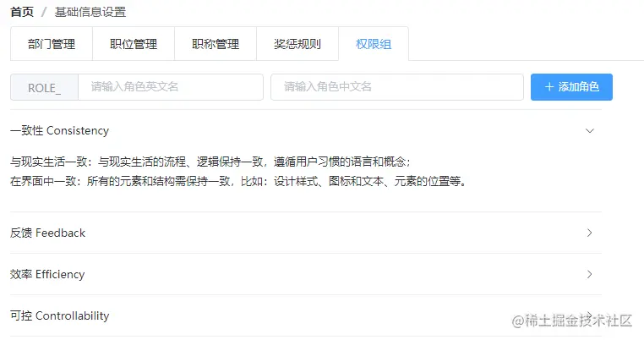Click the 添加角色 button

[571, 87]
